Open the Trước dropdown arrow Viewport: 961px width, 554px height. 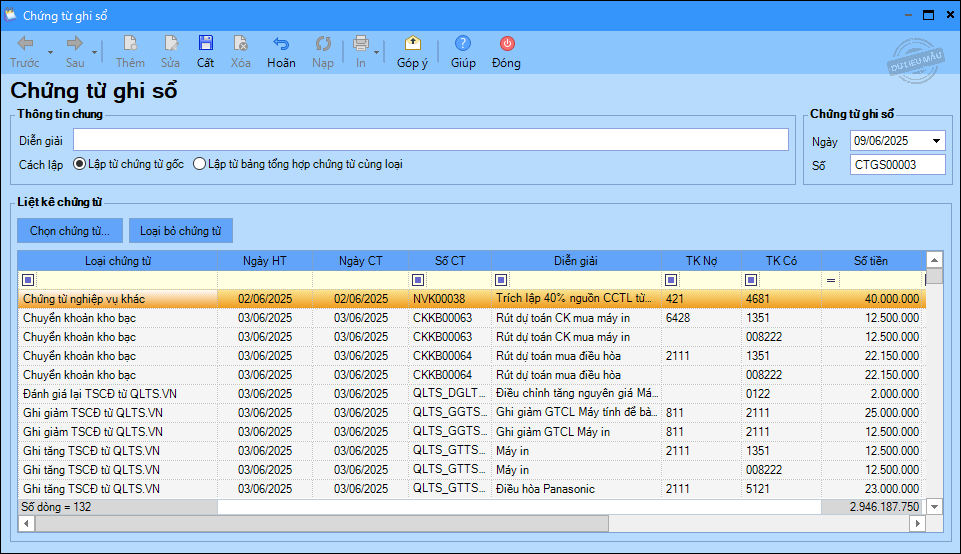(50, 53)
